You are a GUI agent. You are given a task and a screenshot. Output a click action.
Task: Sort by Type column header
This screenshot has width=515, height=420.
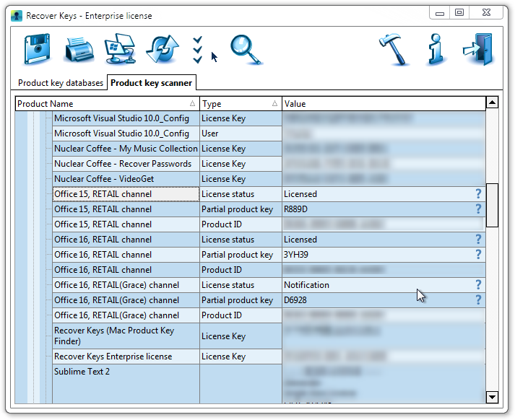click(x=241, y=104)
